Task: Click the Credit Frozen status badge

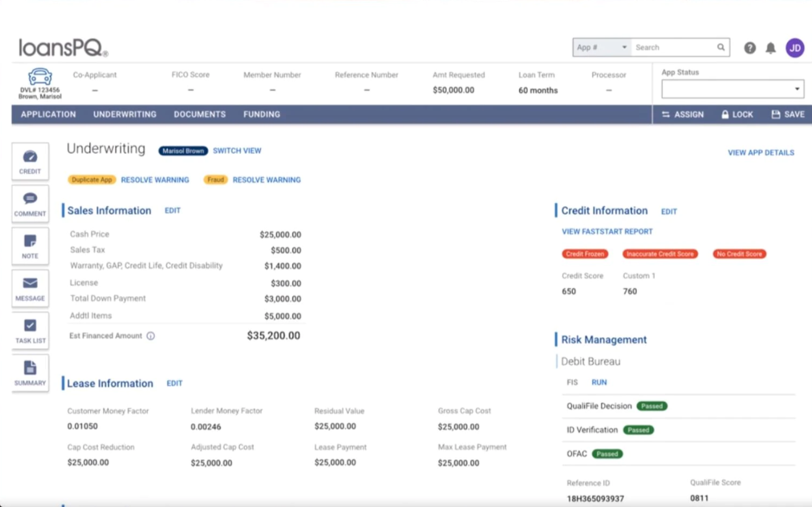Action: 584,254
